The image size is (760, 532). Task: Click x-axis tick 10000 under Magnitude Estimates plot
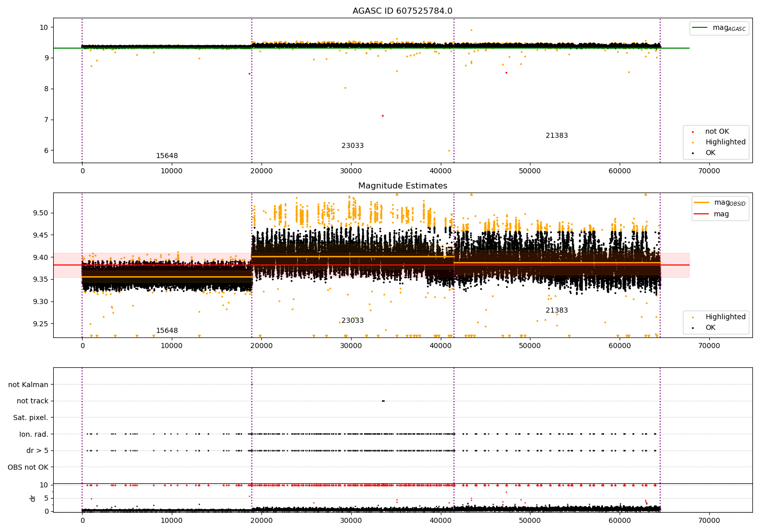click(x=172, y=346)
